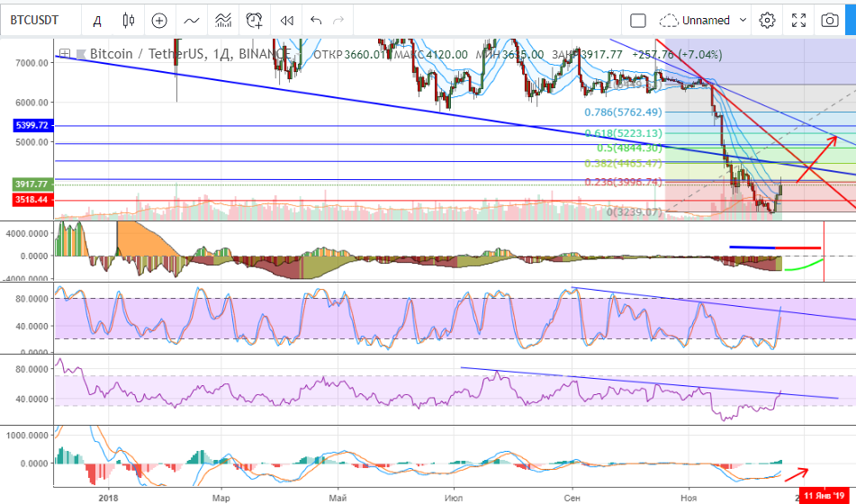This screenshot has width=856, height=504.
Task: Open the Unnamed layout dropdown arrow
Action: 743,20
